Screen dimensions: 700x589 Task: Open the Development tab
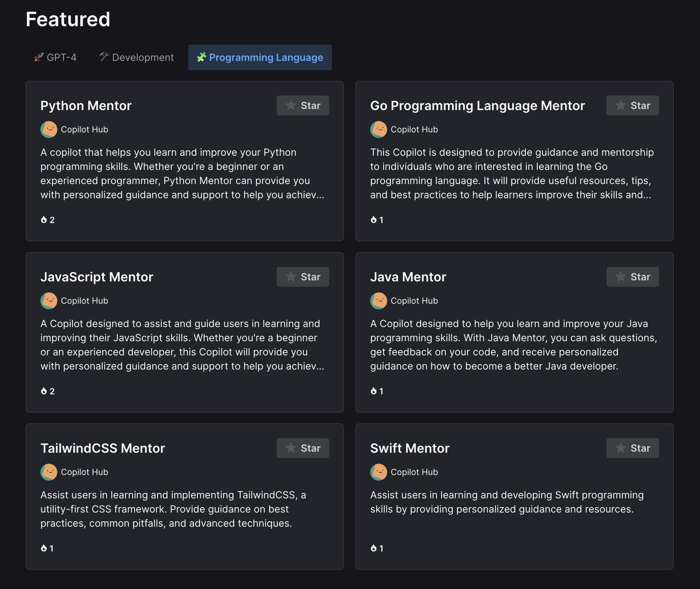pyautogui.click(x=137, y=57)
